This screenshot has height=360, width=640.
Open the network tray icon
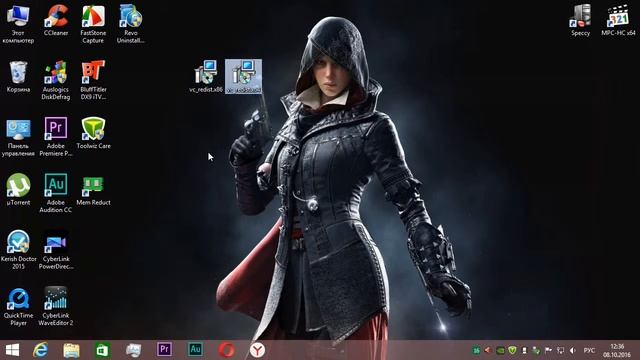[x=561, y=350]
